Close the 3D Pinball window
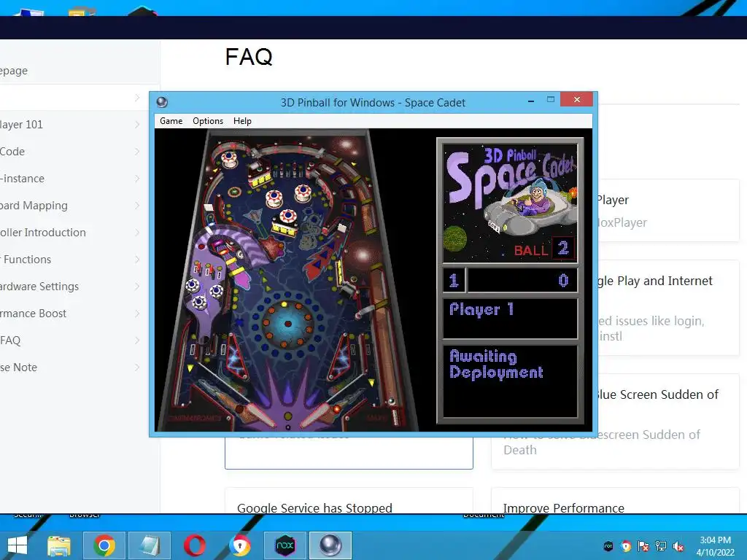This screenshot has width=747, height=560. [x=576, y=99]
